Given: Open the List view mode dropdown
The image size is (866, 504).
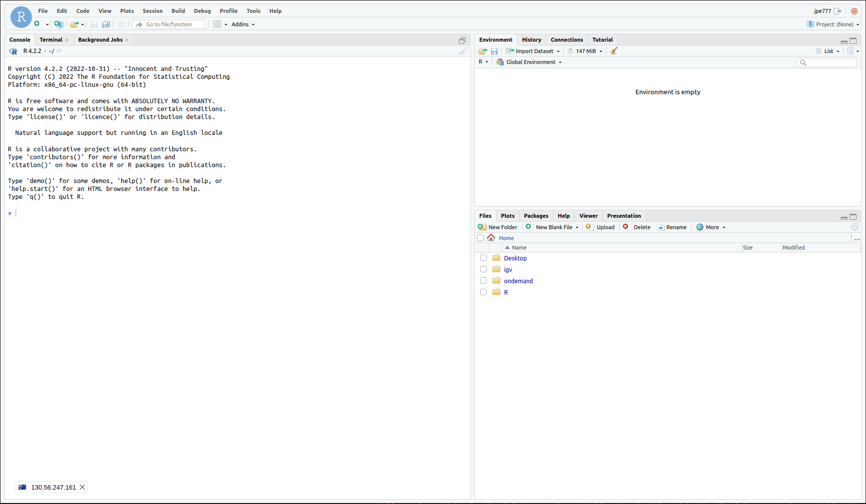Looking at the screenshot, I should (828, 51).
